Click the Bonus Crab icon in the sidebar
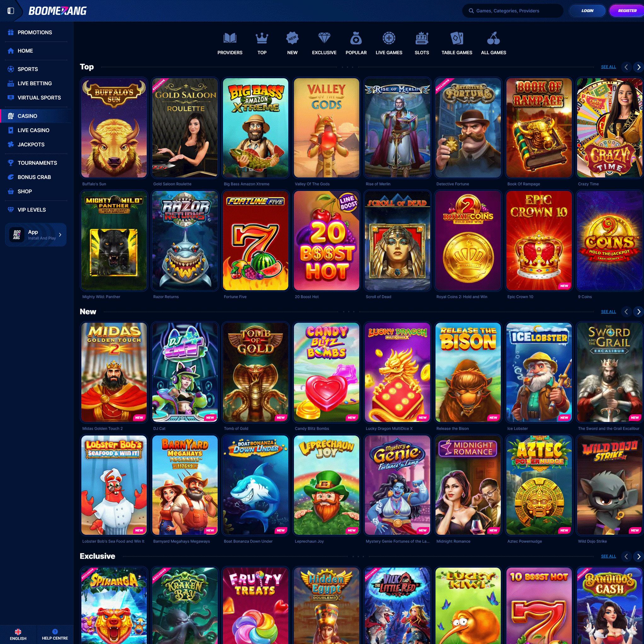Screen dimensions: 644x644 (11, 177)
